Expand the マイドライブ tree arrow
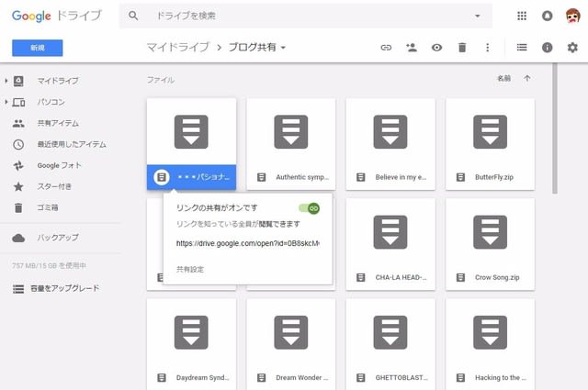588x390 pixels. [x=6, y=81]
